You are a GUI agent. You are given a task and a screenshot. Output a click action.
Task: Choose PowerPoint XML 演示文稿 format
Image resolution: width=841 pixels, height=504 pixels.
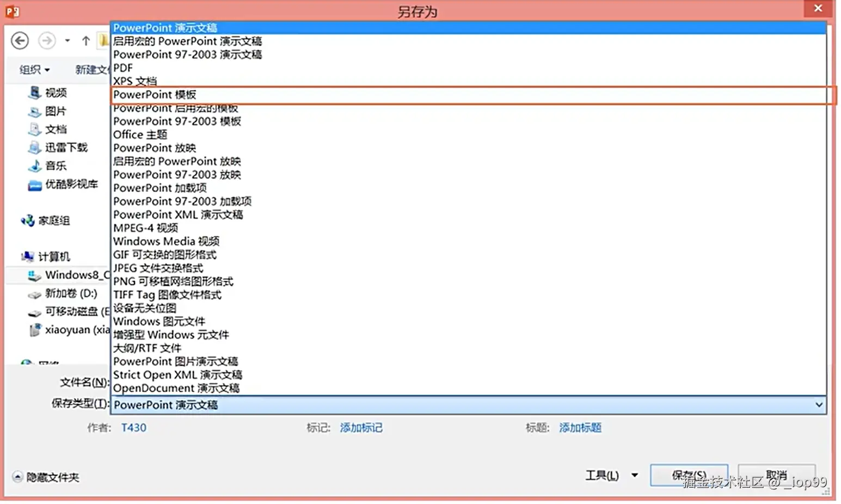[468, 214]
